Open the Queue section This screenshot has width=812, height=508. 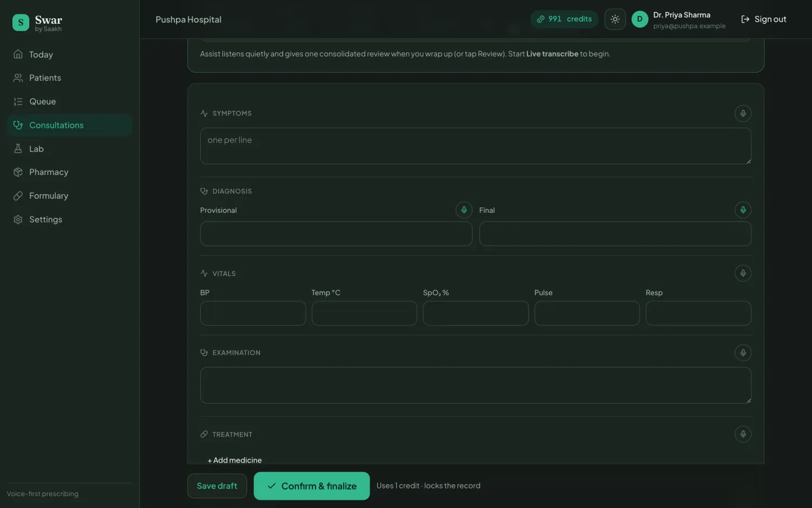click(69, 102)
